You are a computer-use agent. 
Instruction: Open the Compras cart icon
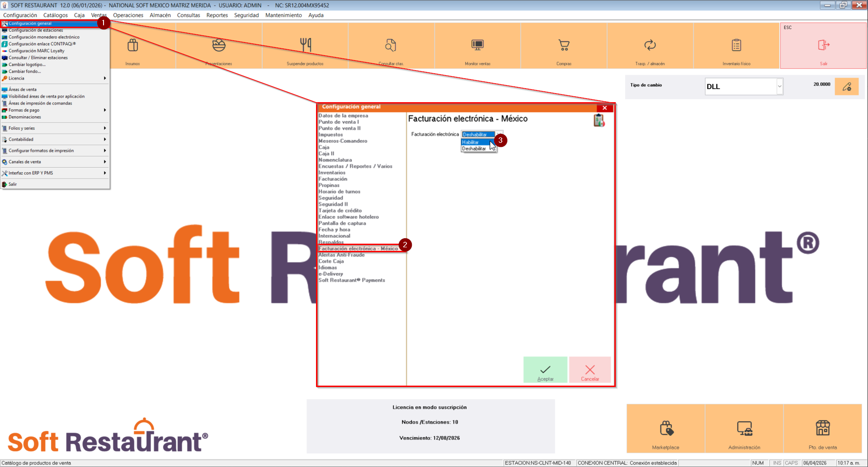coord(564,45)
